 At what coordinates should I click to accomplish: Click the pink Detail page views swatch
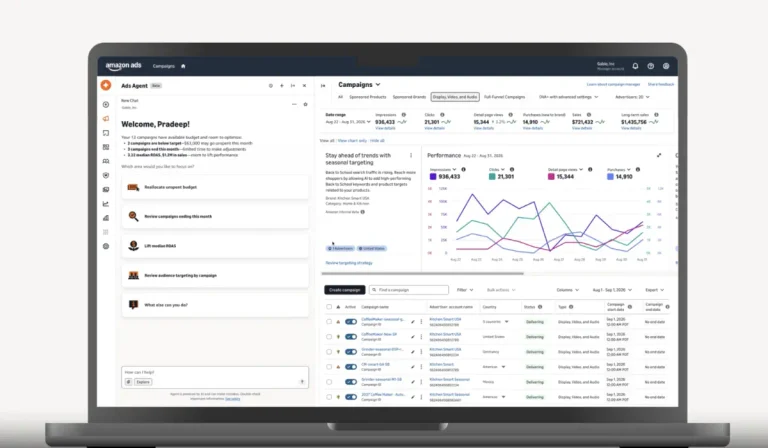(x=551, y=177)
